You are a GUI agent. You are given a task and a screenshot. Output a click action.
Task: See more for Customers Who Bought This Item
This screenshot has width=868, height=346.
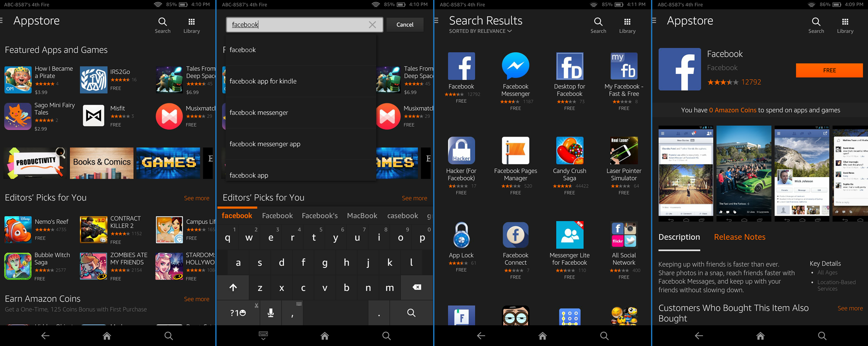(x=850, y=308)
